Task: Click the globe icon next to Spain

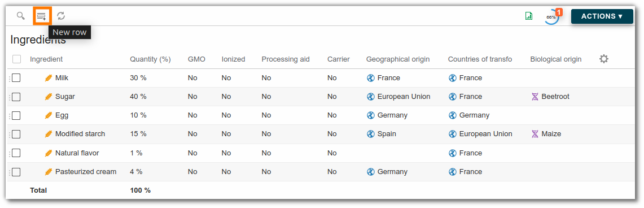Action: point(370,134)
